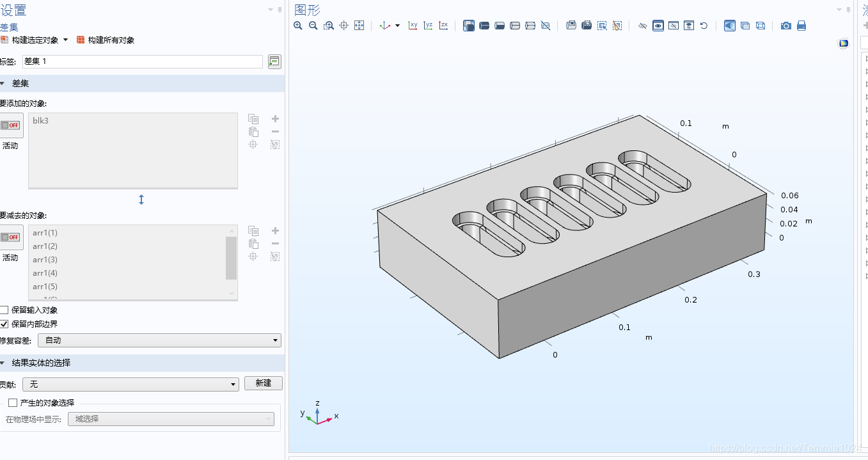This screenshot has height=460, width=868.
Task: Click zoom to selection icon
Action: point(344,26)
